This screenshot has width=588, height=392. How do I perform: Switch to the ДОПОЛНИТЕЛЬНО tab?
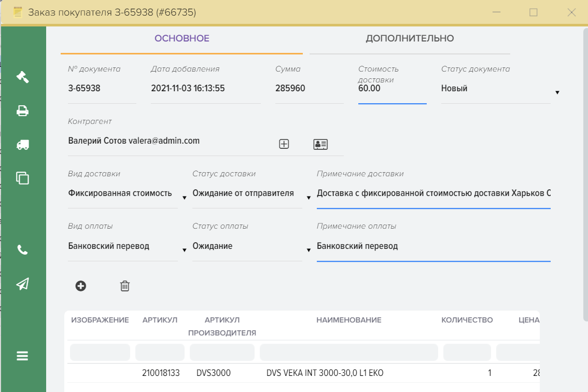[410, 38]
